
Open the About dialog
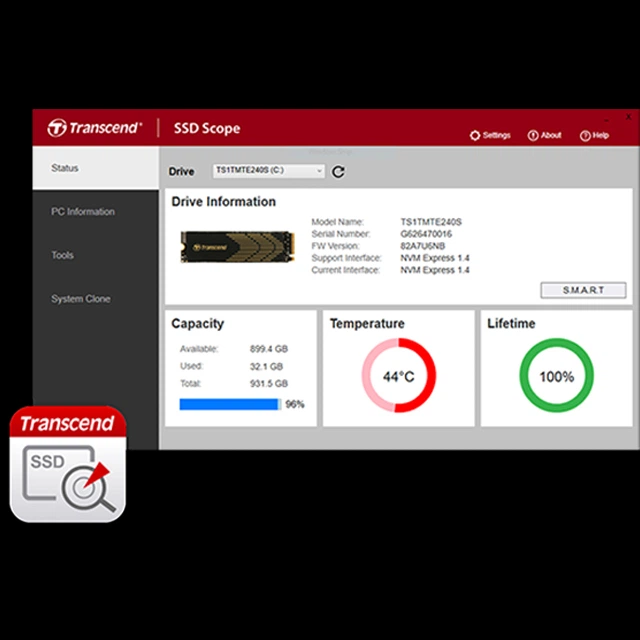544,135
